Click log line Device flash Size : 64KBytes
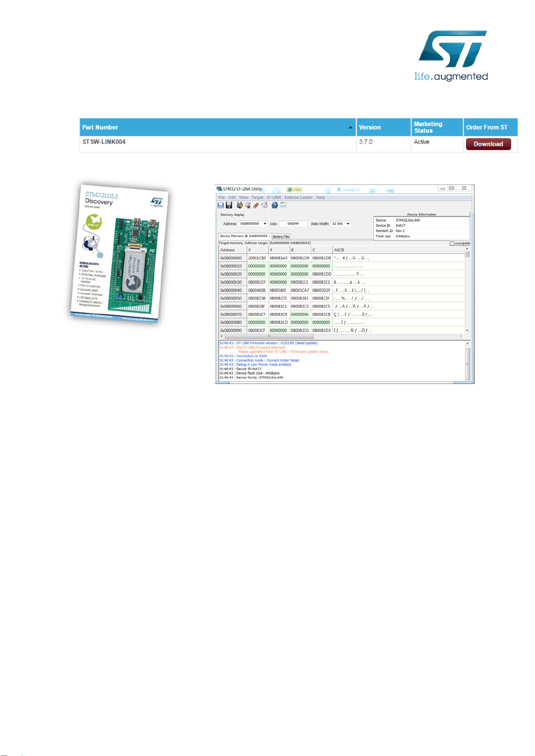This screenshot has width=535, height=756. click(x=250, y=373)
